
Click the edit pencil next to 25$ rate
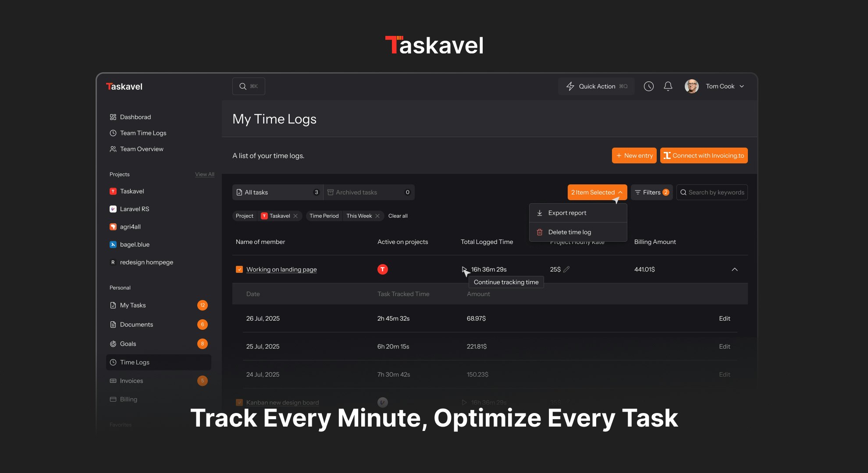coord(567,269)
